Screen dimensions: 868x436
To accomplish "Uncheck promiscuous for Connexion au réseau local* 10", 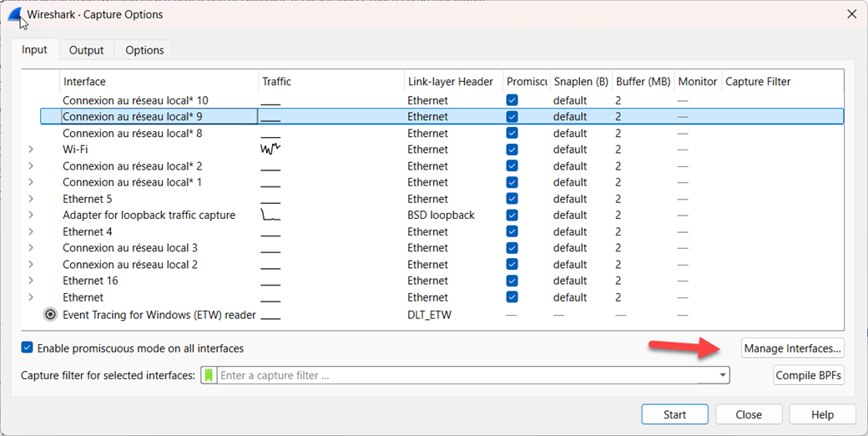I will click(512, 100).
